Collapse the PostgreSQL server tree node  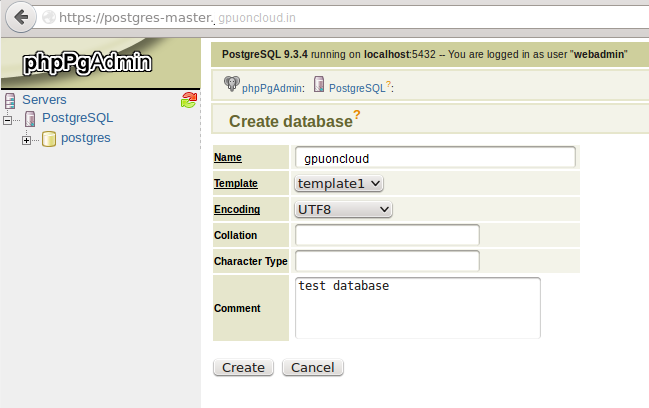click(9, 120)
